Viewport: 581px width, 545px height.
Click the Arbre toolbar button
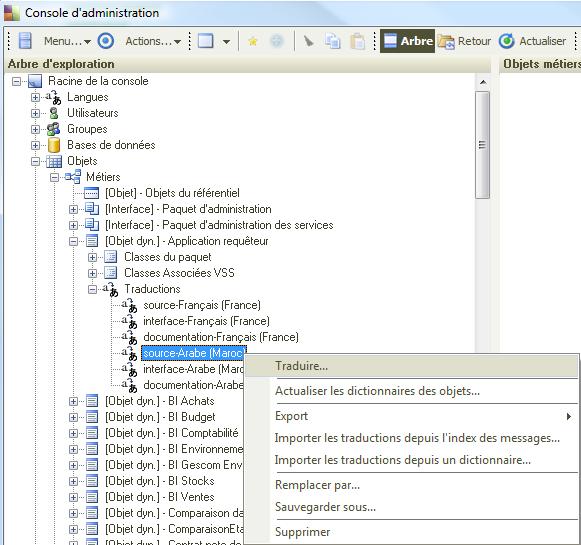(407, 41)
